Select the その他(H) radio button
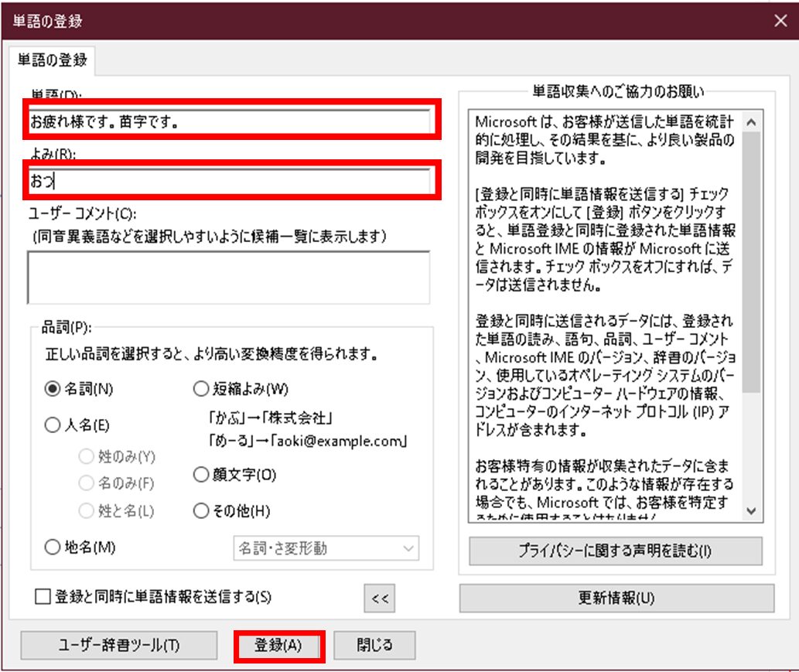 (201, 511)
